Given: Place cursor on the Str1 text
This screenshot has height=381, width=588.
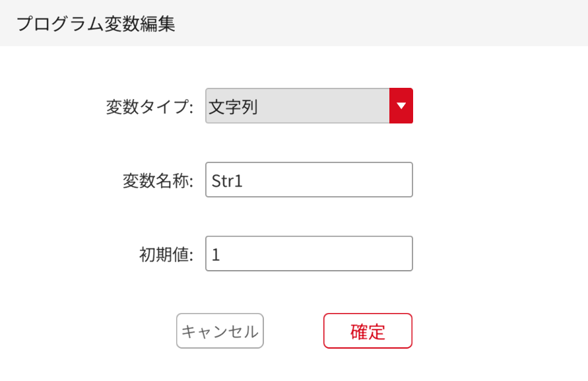Looking at the screenshot, I should [228, 181].
